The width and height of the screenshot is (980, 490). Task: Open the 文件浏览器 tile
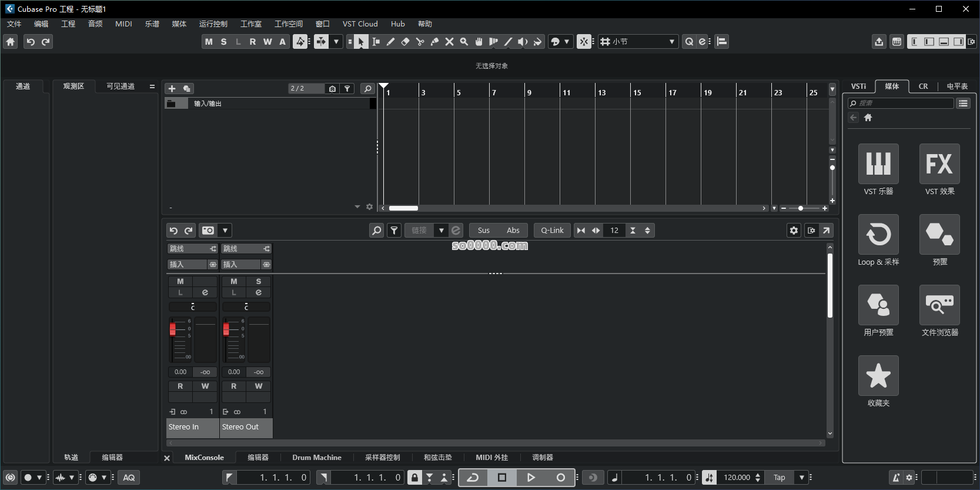coord(939,305)
